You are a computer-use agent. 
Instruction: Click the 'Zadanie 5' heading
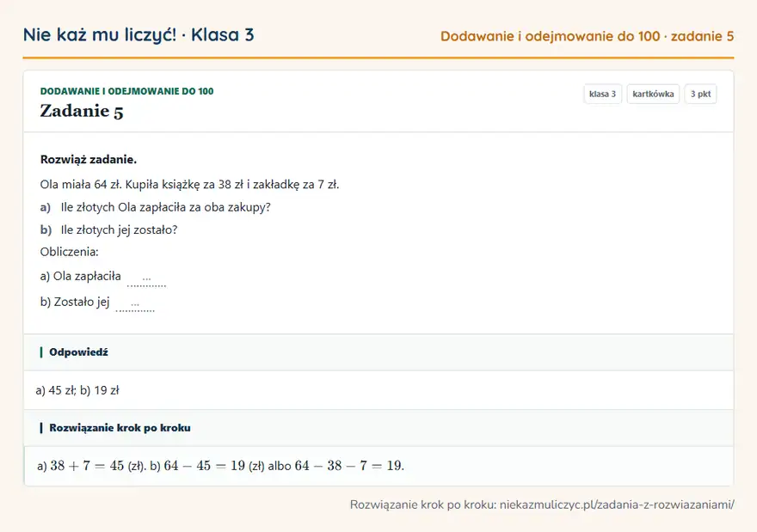[x=82, y=111]
